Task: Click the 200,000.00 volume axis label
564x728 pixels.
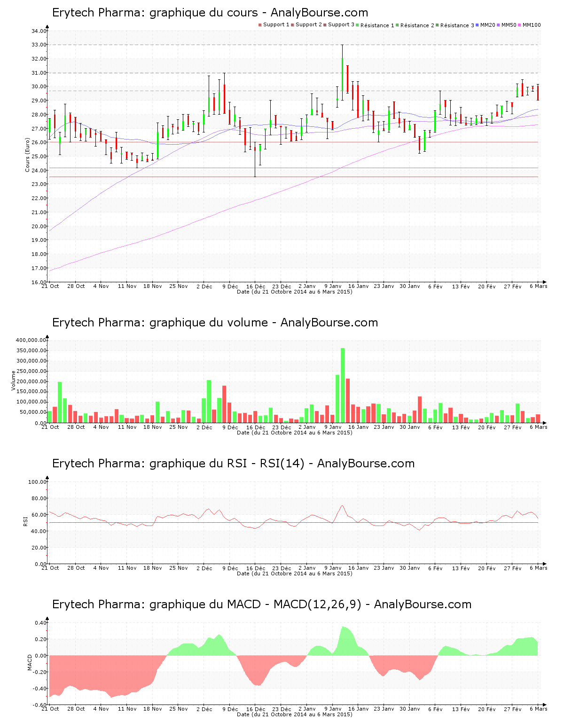Action: coord(31,381)
